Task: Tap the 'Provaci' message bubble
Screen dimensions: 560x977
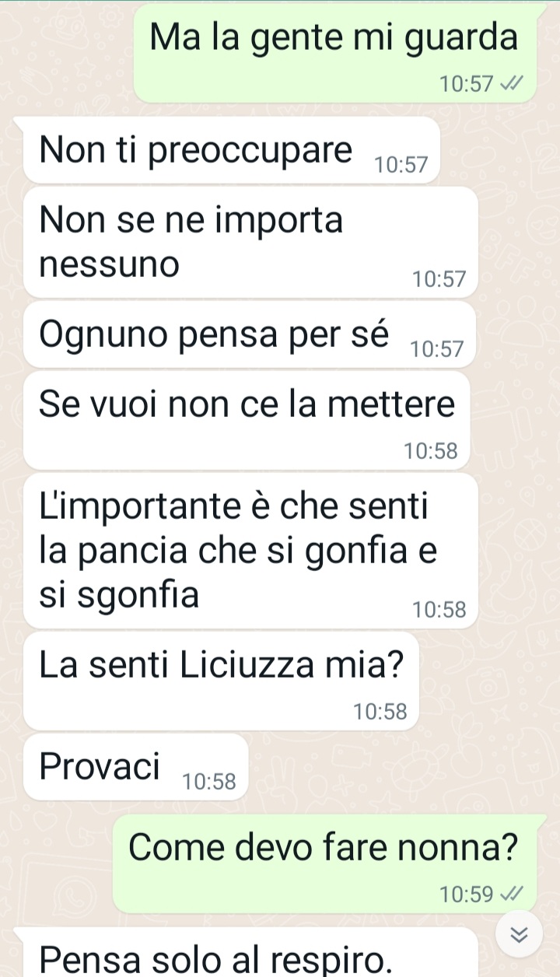Action: [136, 767]
